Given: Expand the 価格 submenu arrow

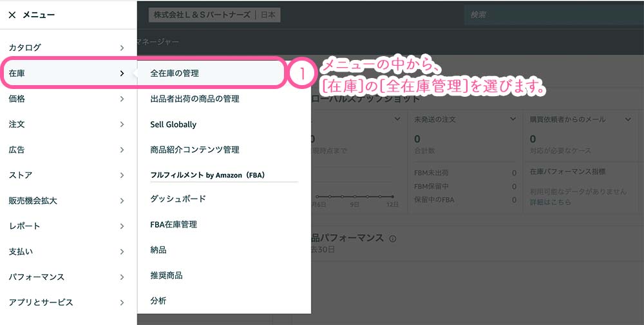Looking at the screenshot, I should click(122, 99).
